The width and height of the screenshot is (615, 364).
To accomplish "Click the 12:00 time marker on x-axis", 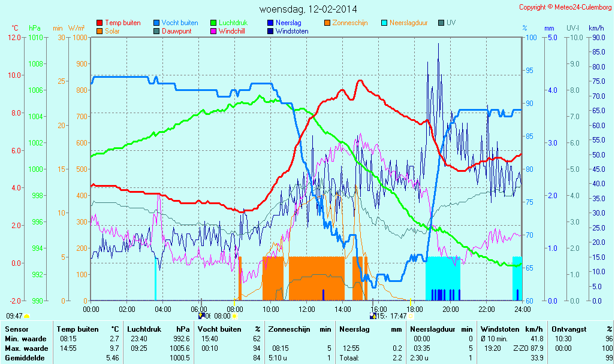I will 307,309.
